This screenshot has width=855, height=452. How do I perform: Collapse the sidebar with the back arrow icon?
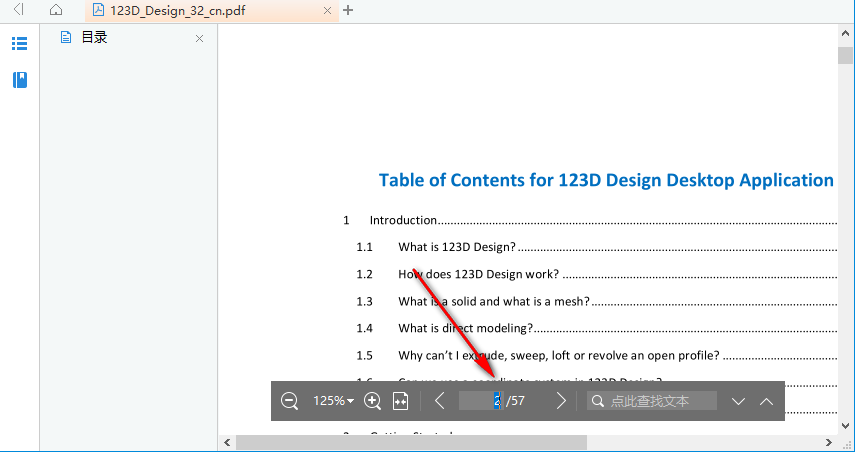click(x=19, y=9)
